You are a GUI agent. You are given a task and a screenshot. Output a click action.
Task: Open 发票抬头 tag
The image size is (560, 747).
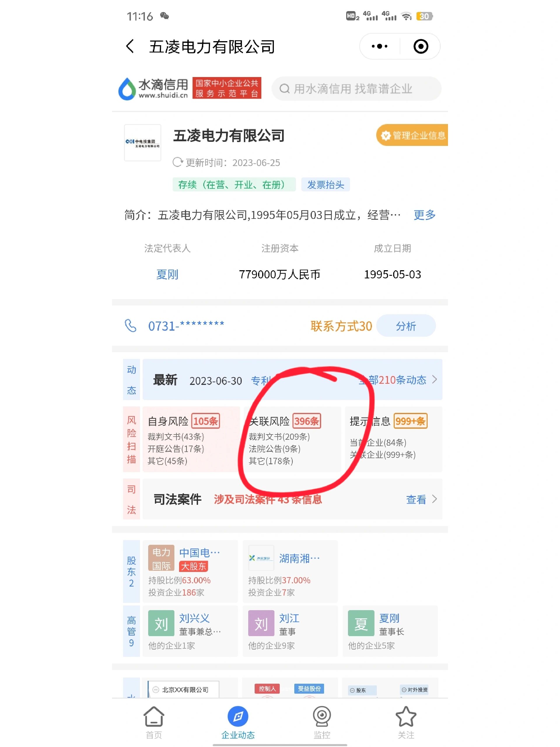pyautogui.click(x=325, y=184)
